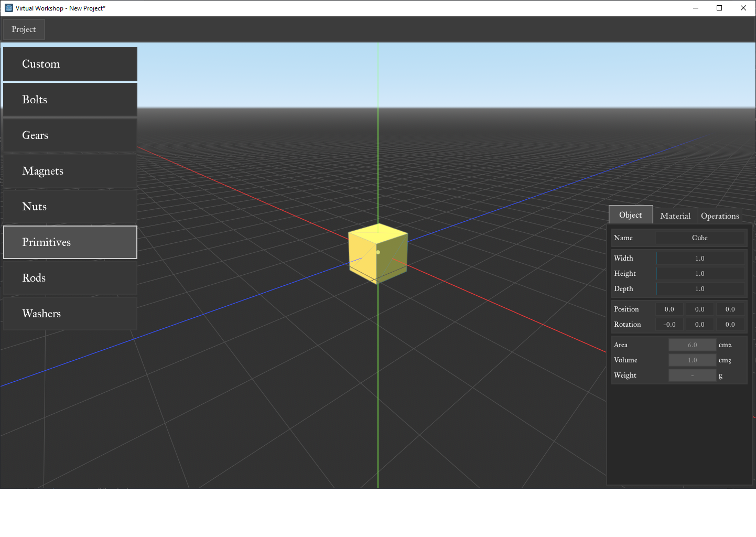Select the Custom parts category
This screenshot has width=756, height=537.
[x=70, y=64]
